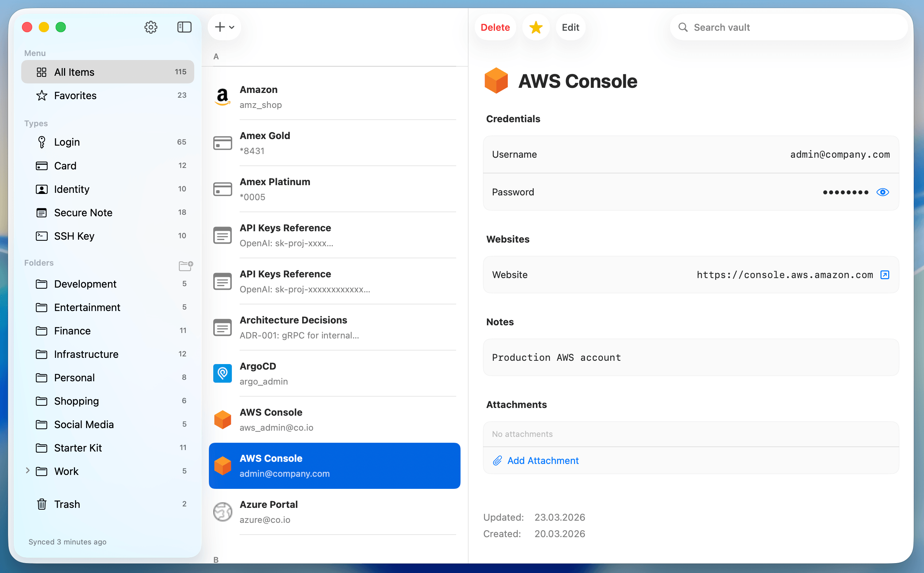Open the Infrastructure folder
Screen dimensions: 924x573
108,354
